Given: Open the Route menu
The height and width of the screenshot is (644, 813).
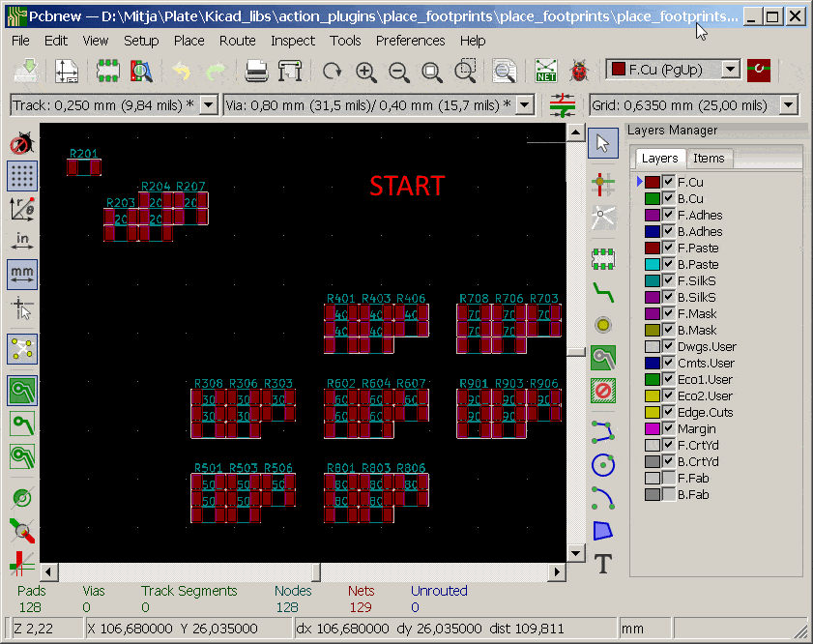Looking at the screenshot, I should click(238, 41).
